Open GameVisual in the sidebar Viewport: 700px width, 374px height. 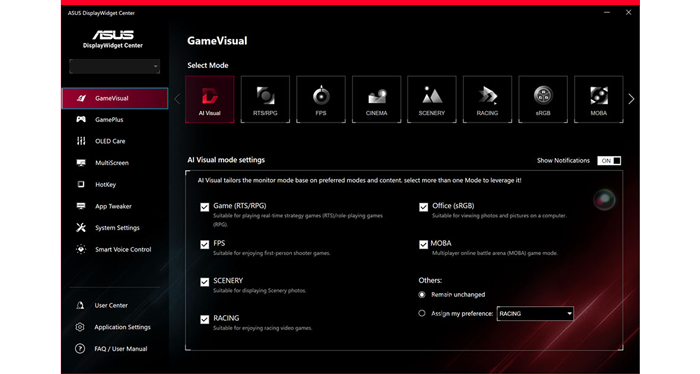click(115, 98)
